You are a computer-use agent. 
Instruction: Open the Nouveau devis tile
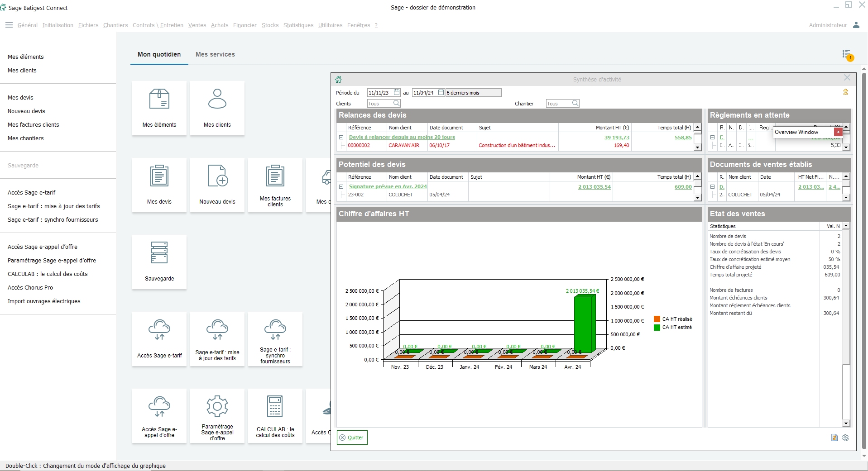[217, 185]
